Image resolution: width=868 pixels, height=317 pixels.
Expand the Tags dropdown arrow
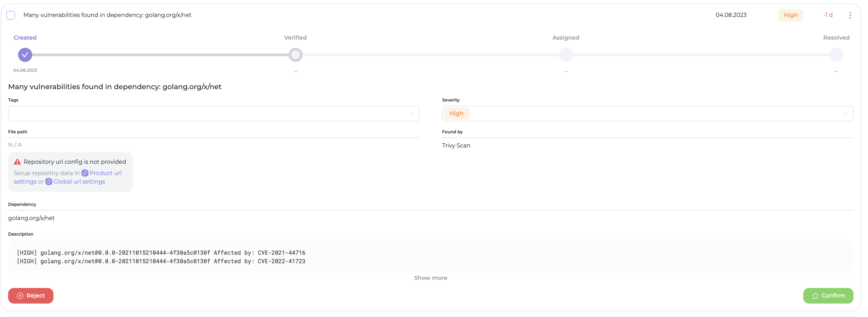click(x=411, y=114)
